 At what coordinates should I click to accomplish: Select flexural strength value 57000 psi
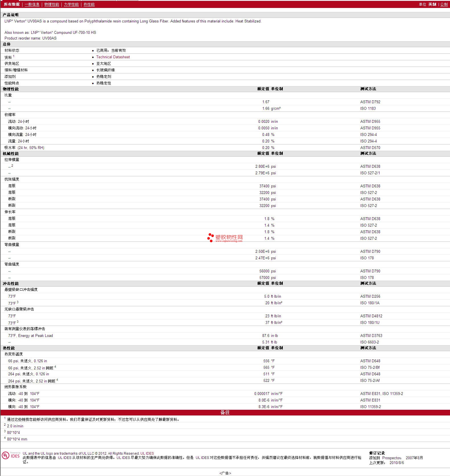pos(267,278)
